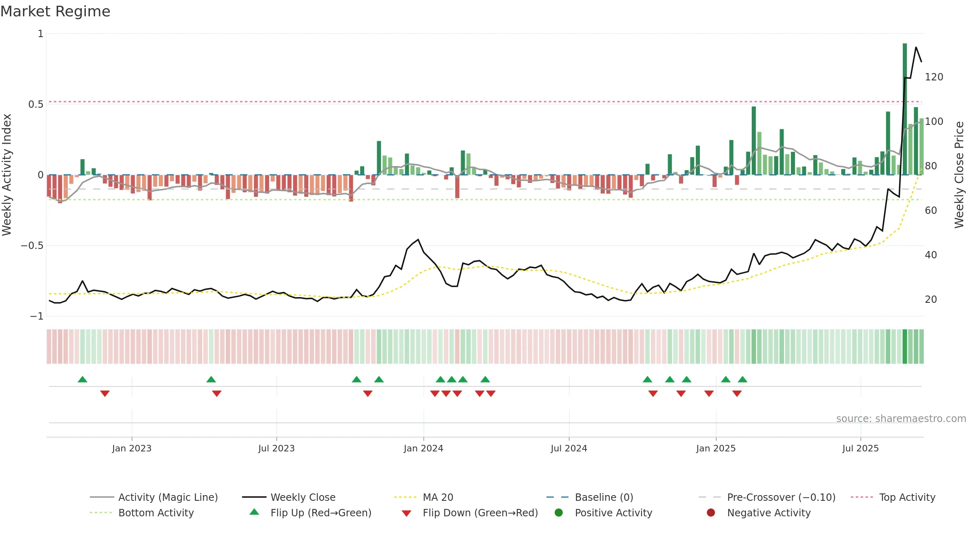
Task: Toggle the Baseline (0) legend entry
Action: (590, 497)
